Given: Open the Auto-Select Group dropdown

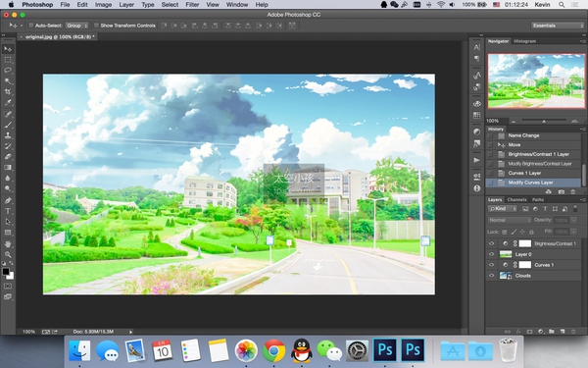Looking at the screenshot, I should pyautogui.click(x=76, y=26).
